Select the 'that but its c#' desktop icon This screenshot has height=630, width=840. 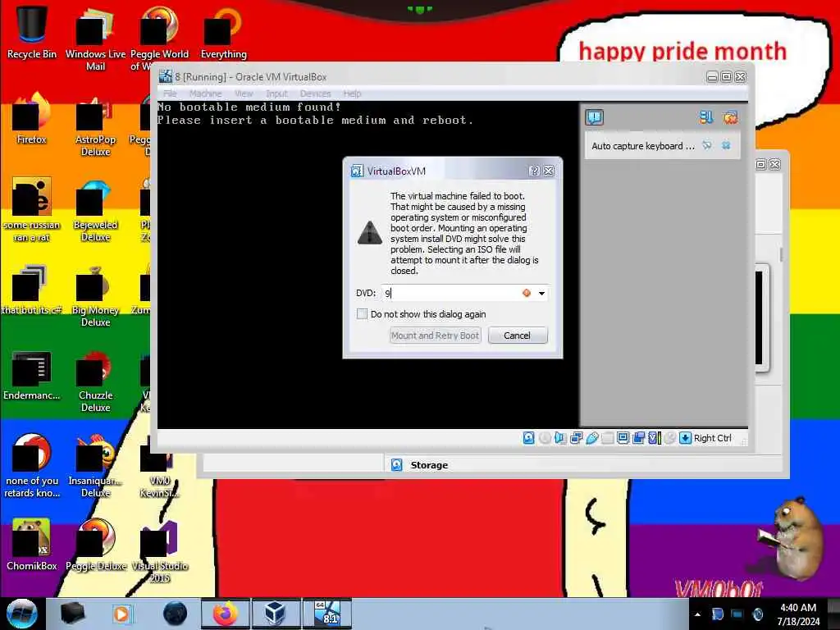click(32, 290)
